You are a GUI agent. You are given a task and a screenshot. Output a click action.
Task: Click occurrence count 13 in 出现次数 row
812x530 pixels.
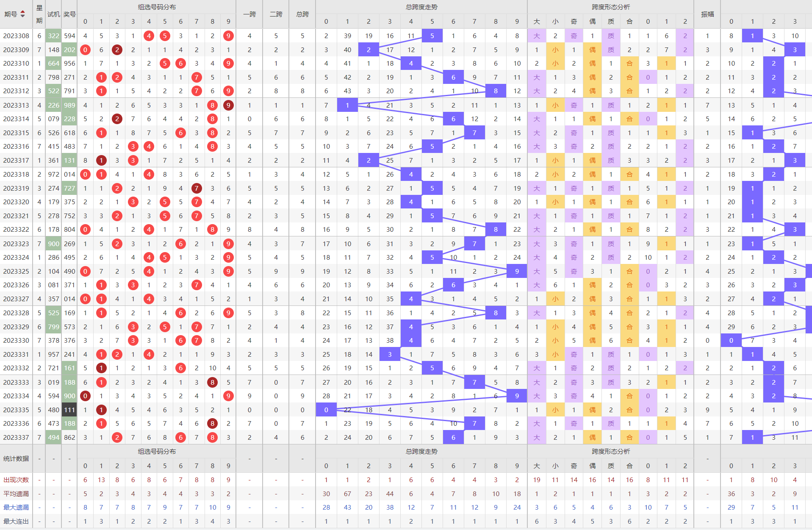tap(101, 480)
